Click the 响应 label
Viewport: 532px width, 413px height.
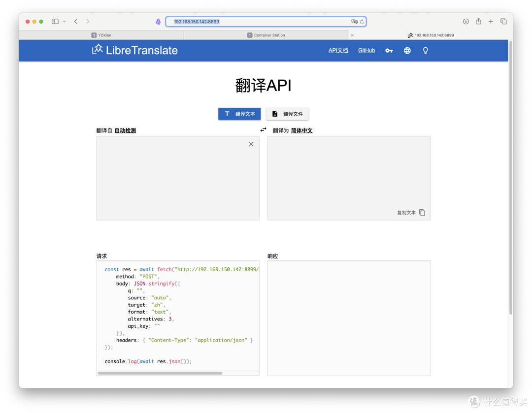[273, 256]
